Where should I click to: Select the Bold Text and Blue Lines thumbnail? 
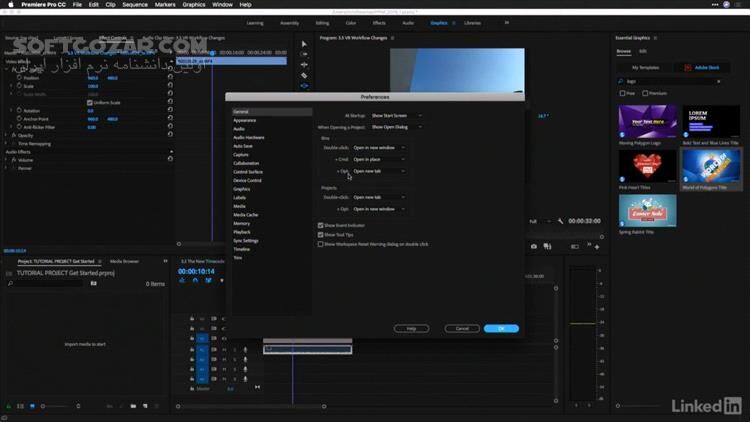coord(711,122)
